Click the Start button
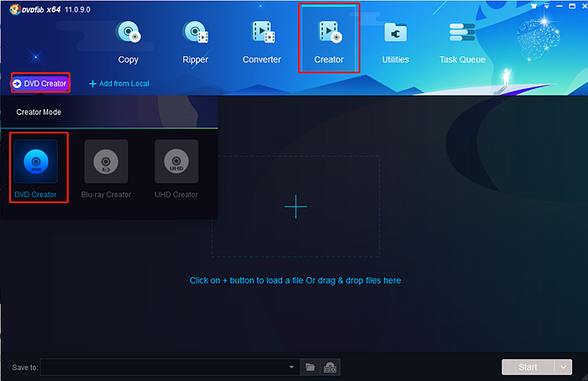Image resolution: width=588 pixels, height=381 pixels. pyautogui.click(x=528, y=367)
